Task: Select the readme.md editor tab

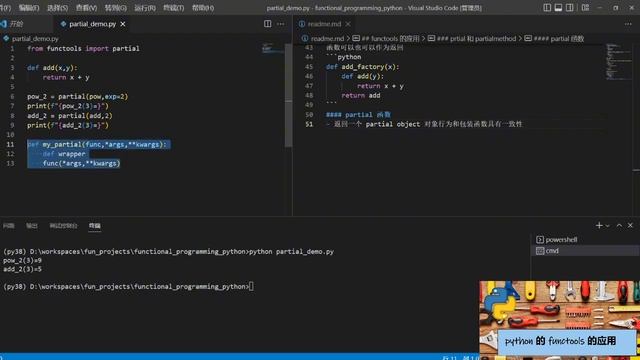Action: [x=324, y=24]
